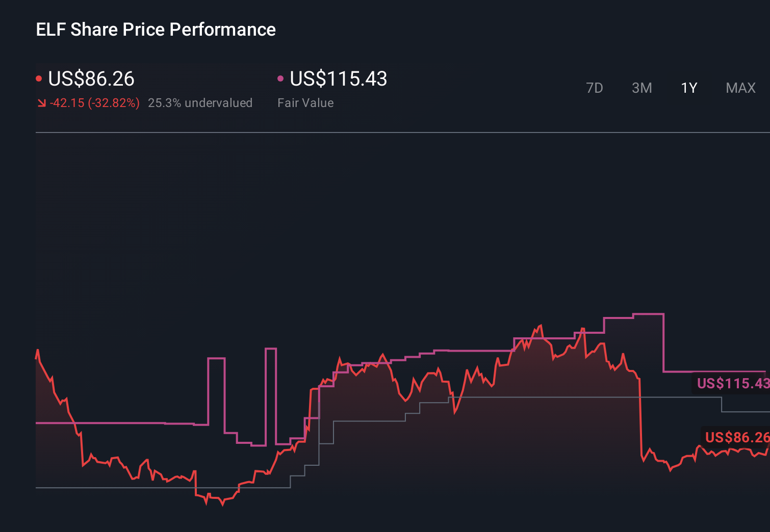
Task: Select the 3M time range
Action: pos(641,88)
